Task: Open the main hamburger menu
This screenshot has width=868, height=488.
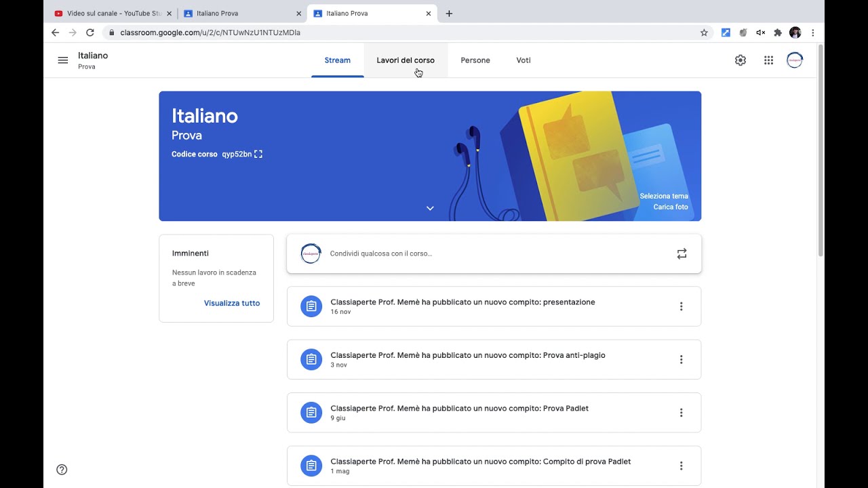Action: pyautogui.click(x=63, y=60)
